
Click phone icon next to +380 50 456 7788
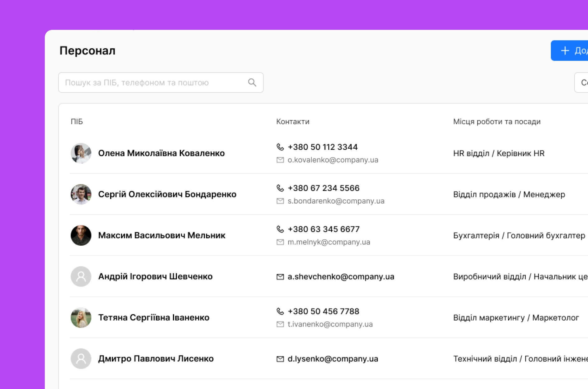click(x=280, y=311)
